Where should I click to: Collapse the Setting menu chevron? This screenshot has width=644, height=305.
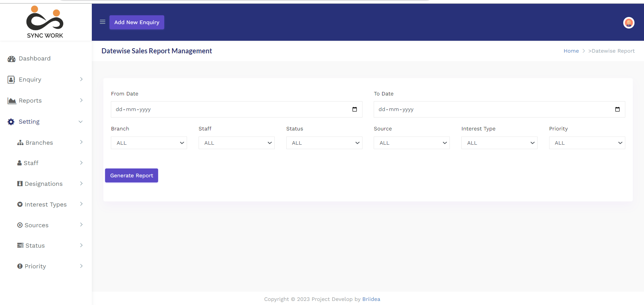click(x=81, y=122)
